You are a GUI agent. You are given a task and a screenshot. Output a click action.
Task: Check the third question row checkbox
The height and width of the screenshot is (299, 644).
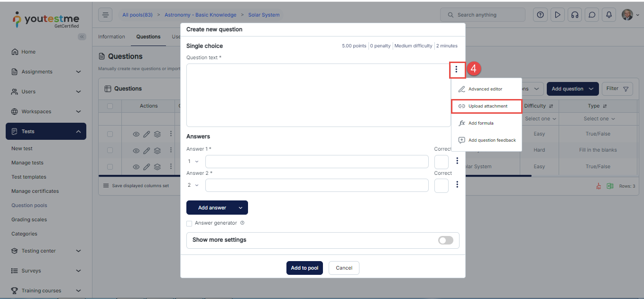click(x=110, y=167)
